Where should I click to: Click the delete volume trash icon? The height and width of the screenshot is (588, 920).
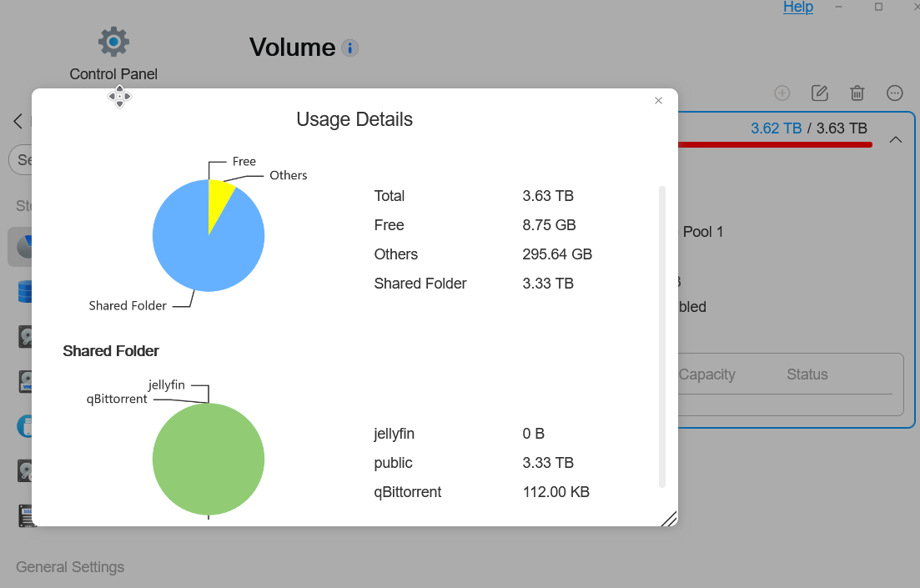857,93
